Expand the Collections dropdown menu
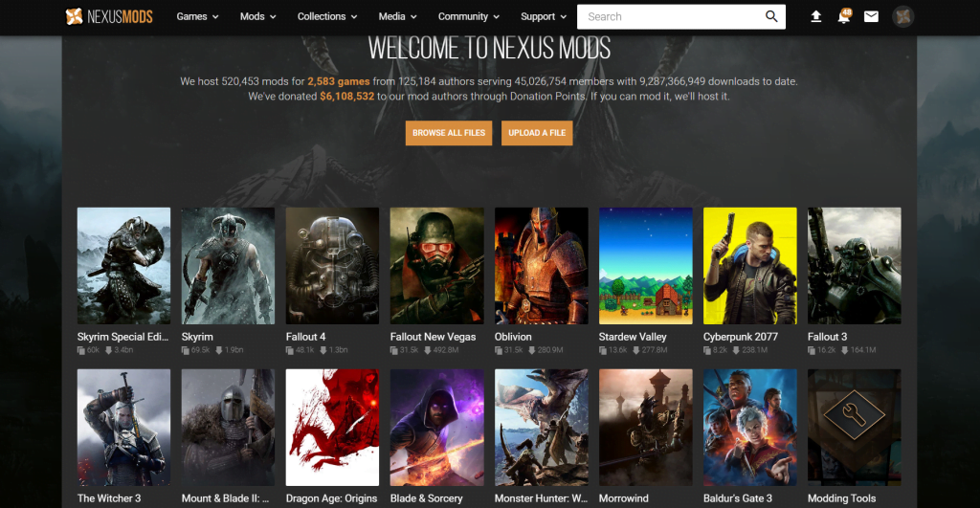This screenshot has width=980, height=508. tap(327, 16)
